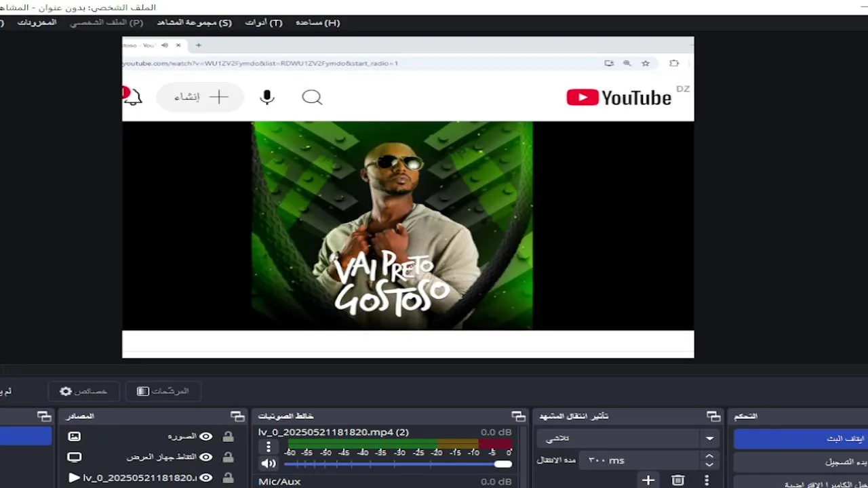Click the Mic/Aux mixer label
868x488 pixels.
click(279, 481)
